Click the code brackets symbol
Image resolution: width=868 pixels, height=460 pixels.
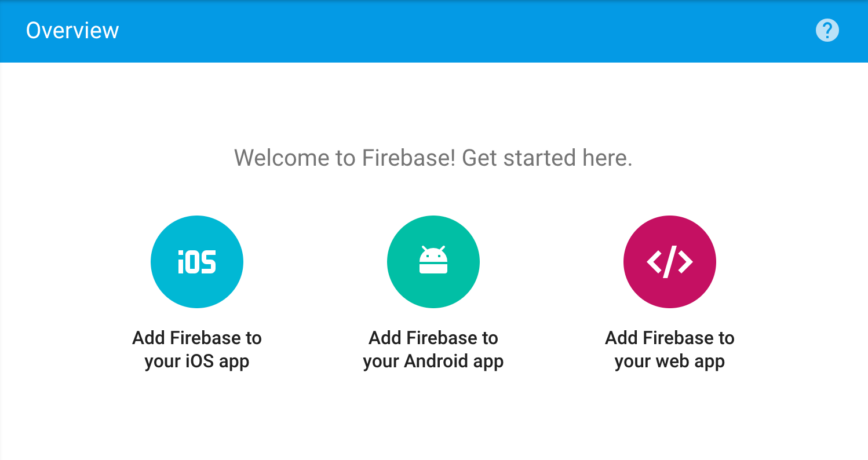coord(670,262)
